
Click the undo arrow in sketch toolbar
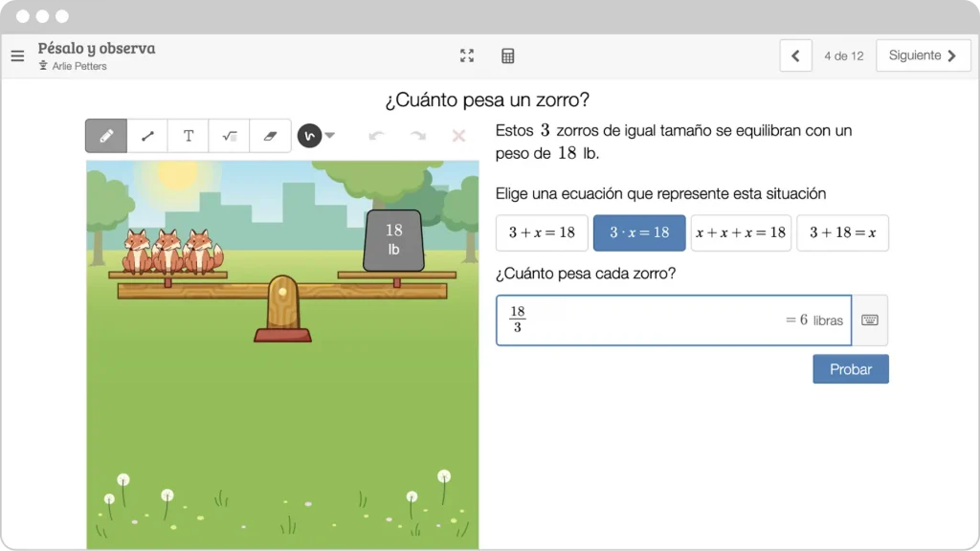coord(376,136)
